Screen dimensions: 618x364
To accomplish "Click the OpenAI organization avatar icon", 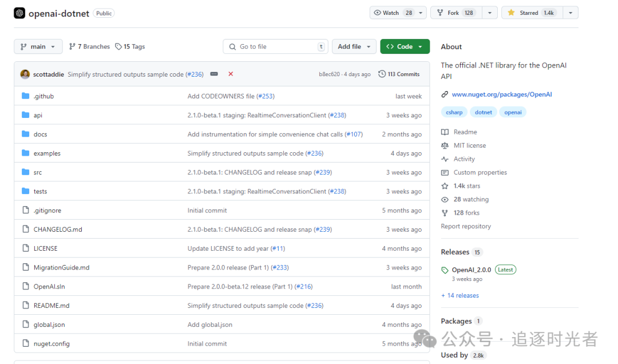I will [19, 12].
